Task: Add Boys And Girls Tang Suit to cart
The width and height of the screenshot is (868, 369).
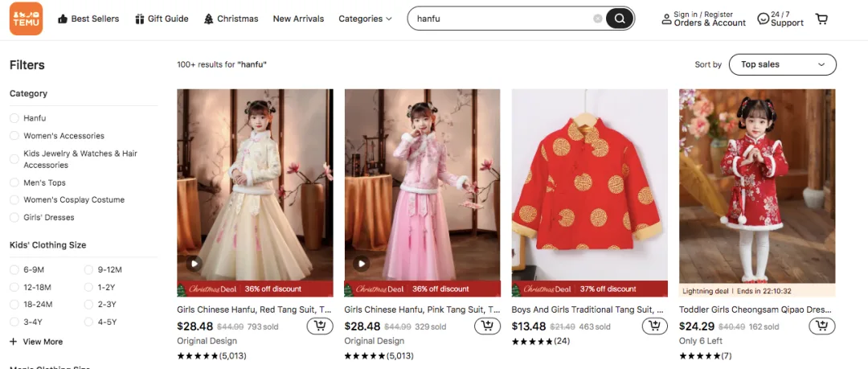Action: point(655,326)
